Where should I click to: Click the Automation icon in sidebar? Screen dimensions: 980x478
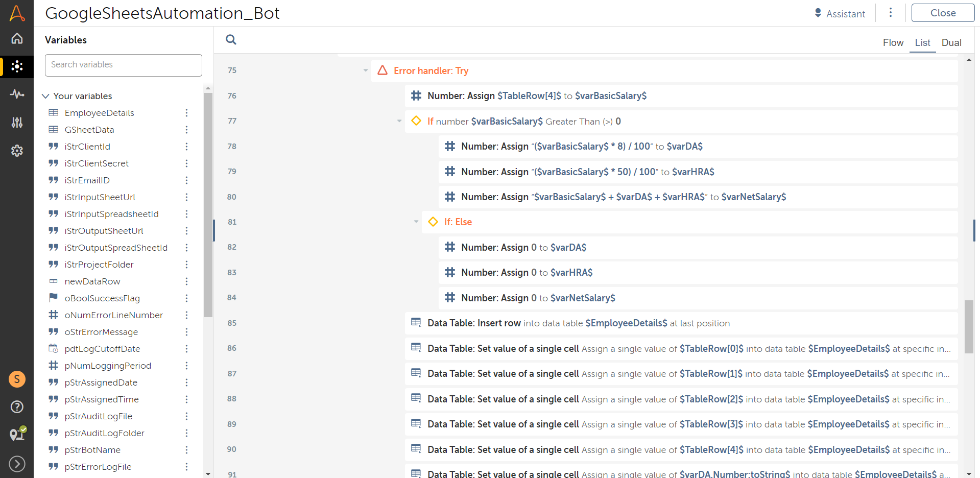(x=17, y=66)
